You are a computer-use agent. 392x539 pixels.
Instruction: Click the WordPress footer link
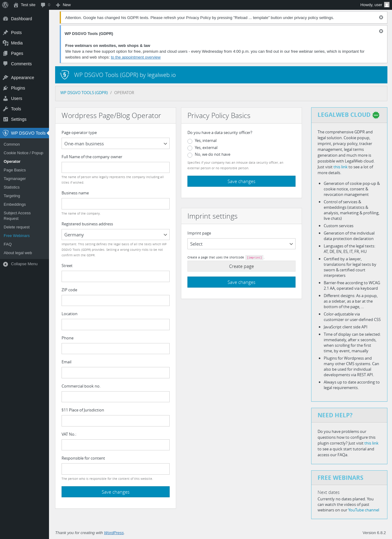(114, 533)
